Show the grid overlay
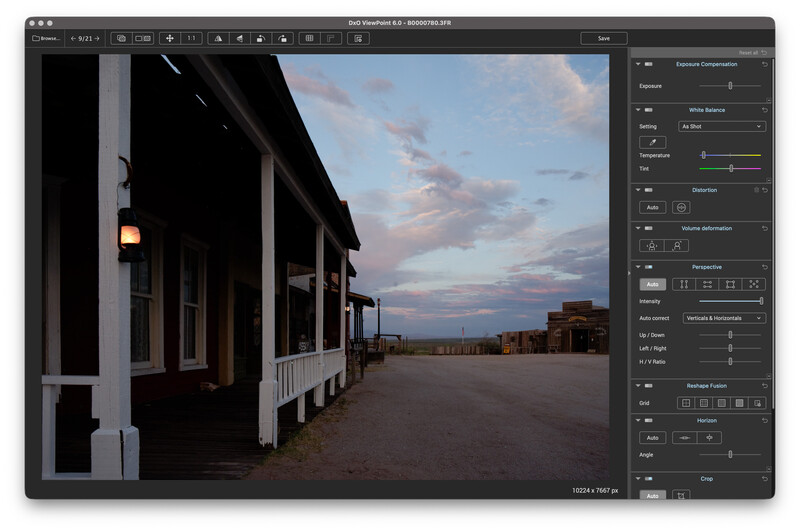Viewport: 800px width, 532px height. point(309,38)
